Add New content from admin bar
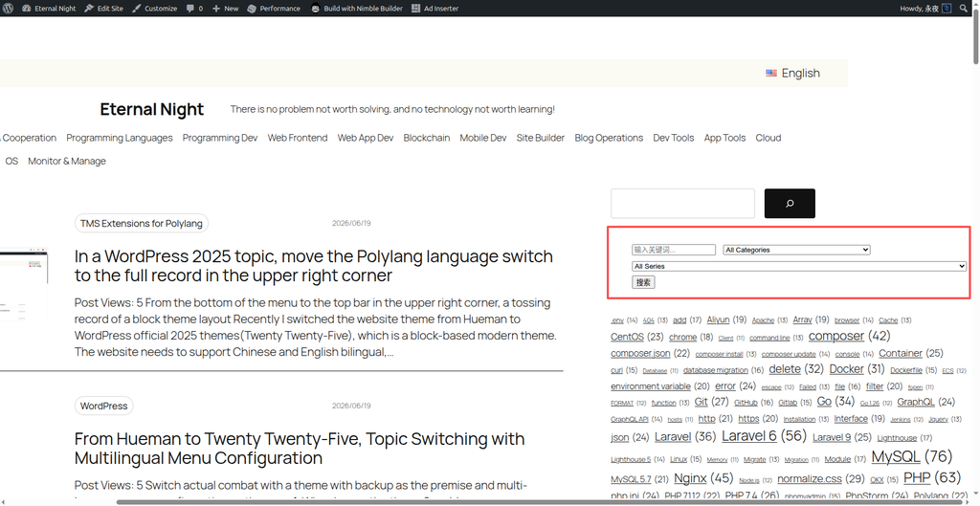Image resolution: width=980 pixels, height=506 pixels. click(225, 8)
